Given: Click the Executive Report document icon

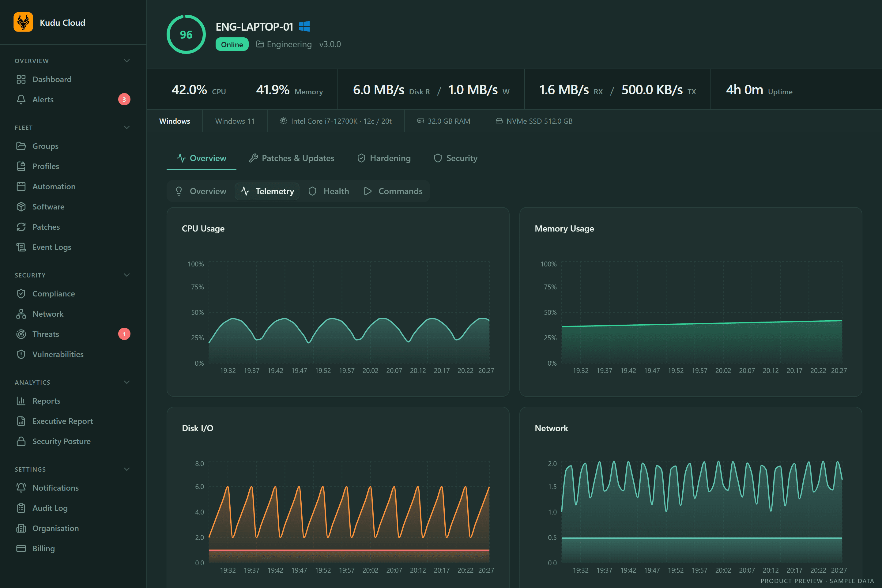Looking at the screenshot, I should 21,421.
